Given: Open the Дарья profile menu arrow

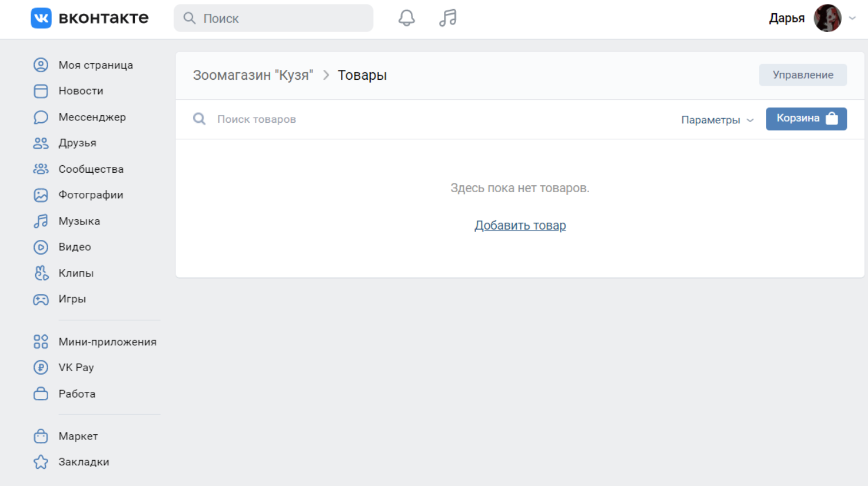Looking at the screenshot, I should click(853, 18).
